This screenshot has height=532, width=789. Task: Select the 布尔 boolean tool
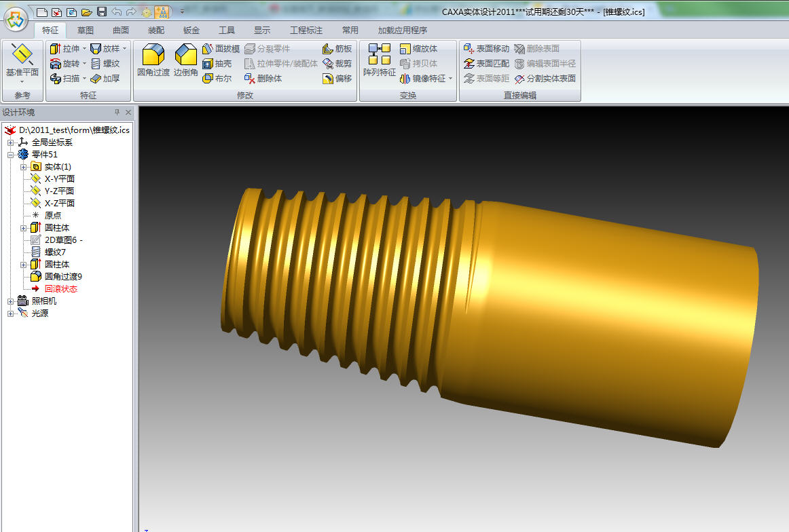point(217,79)
